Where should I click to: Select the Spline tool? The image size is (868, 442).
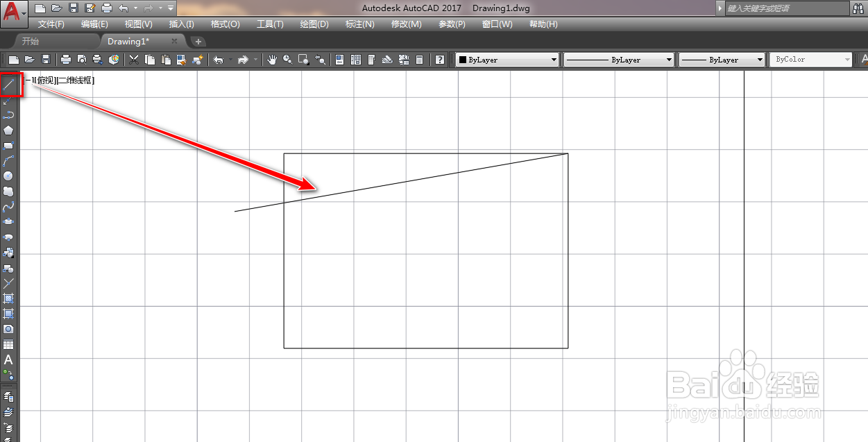[8, 206]
